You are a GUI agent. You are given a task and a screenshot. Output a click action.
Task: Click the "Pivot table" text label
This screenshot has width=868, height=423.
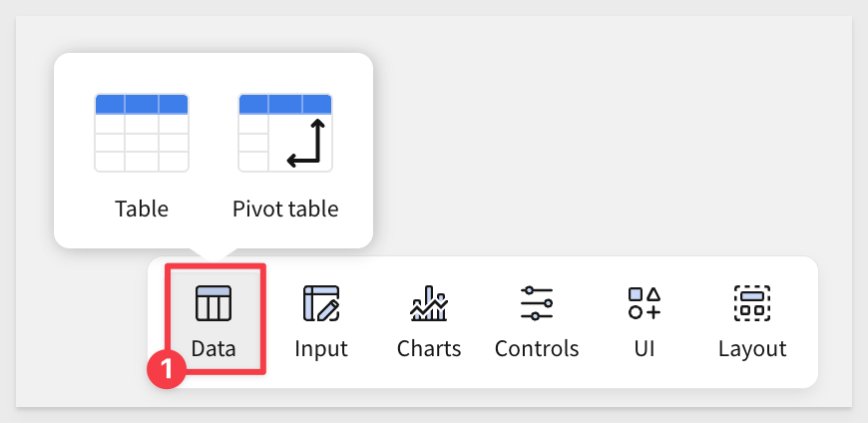[285, 210]
